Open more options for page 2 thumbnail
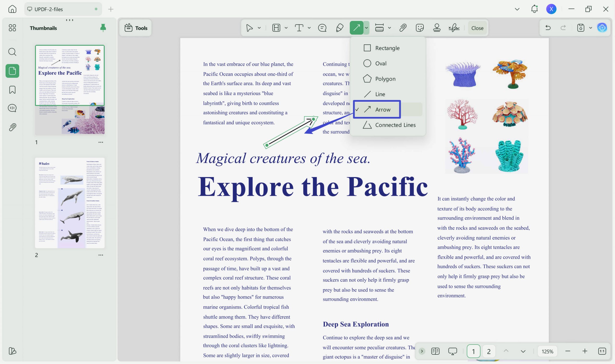Screen dimensions: 615x364 pos(101,255)
